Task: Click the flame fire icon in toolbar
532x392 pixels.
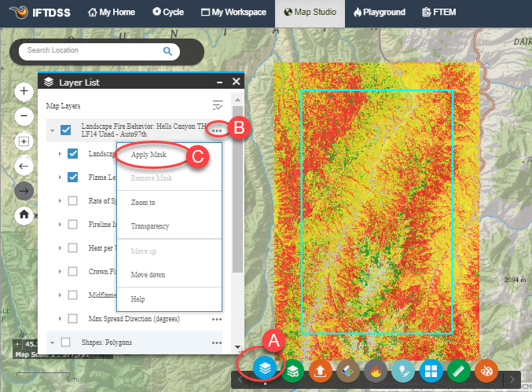Action: click(376, 371)
